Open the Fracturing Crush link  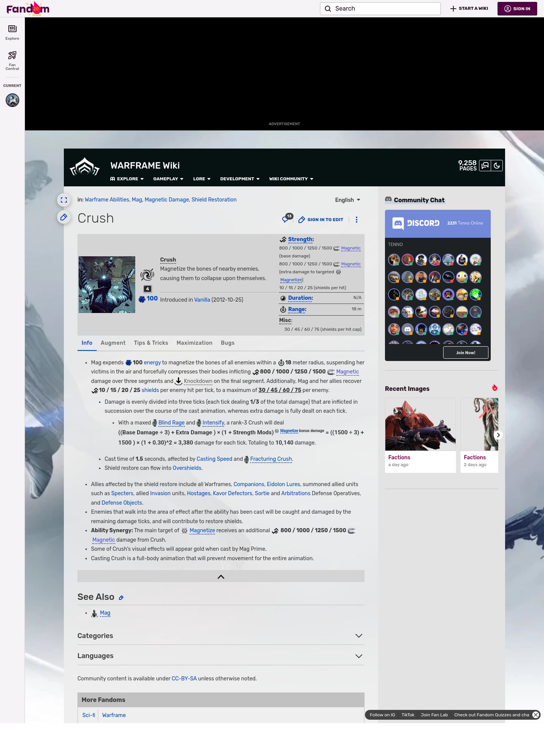click(271, 459)
